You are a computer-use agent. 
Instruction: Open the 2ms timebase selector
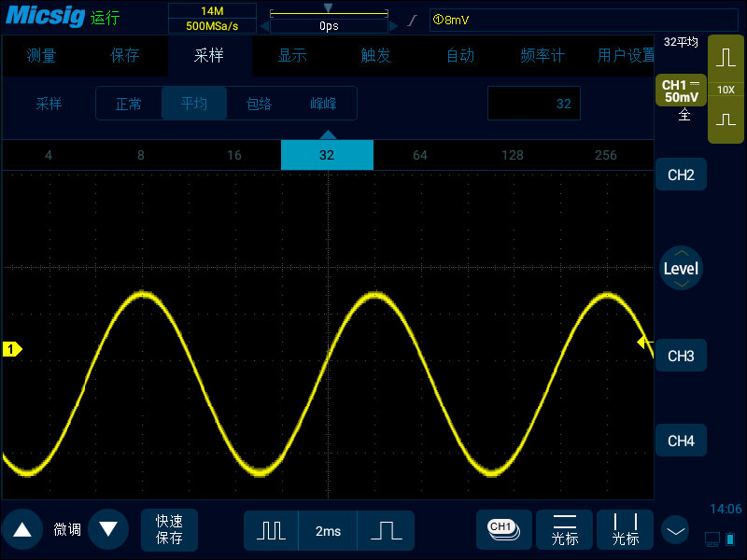(x=328, y=530)
